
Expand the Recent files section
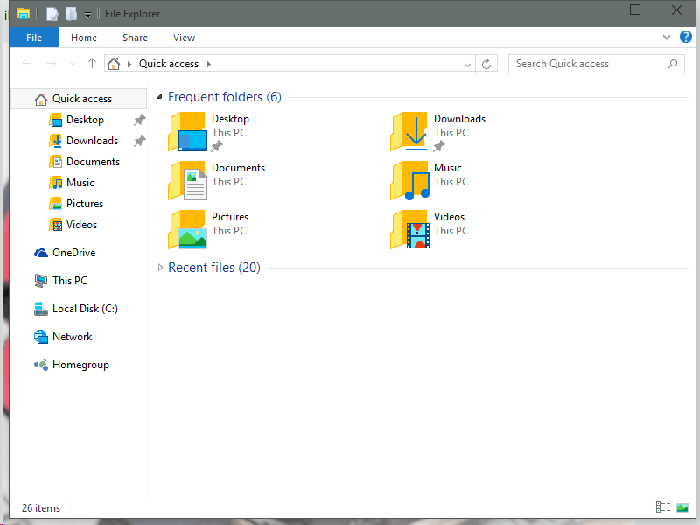[x=160, y=268]
